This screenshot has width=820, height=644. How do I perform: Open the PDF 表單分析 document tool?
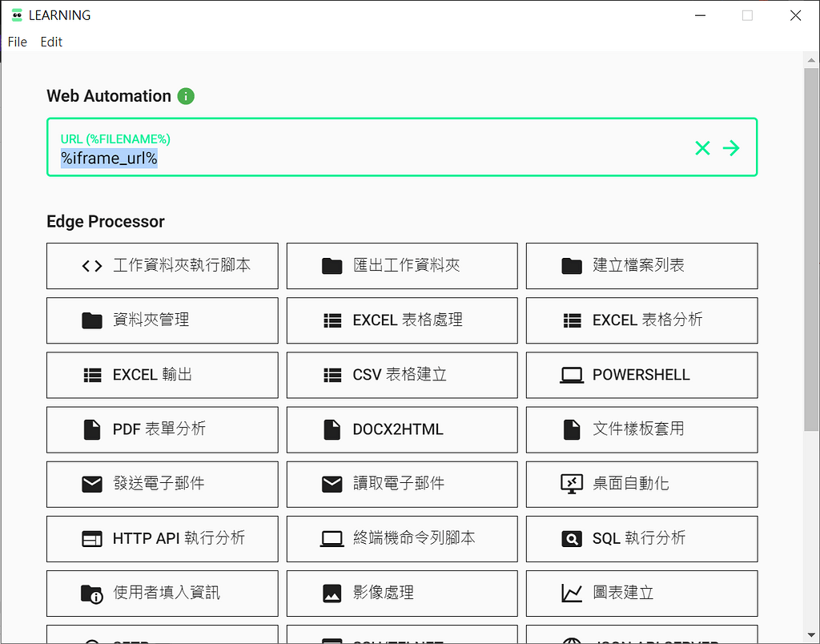tap(162, 429)
